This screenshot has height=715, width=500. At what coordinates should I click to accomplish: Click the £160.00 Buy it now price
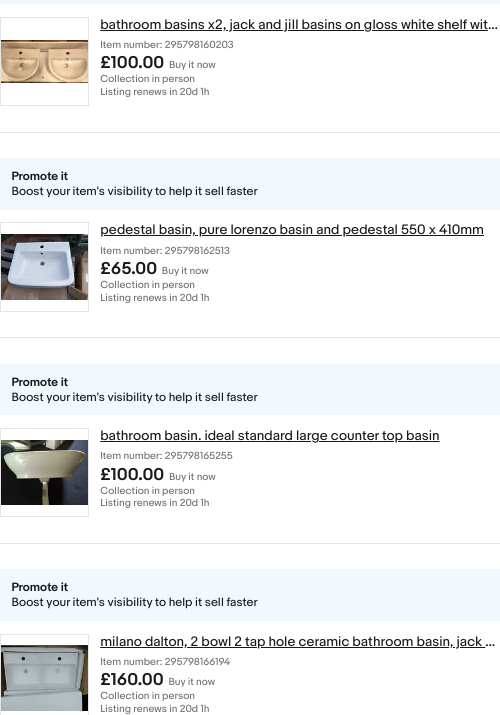click(158, 679)
